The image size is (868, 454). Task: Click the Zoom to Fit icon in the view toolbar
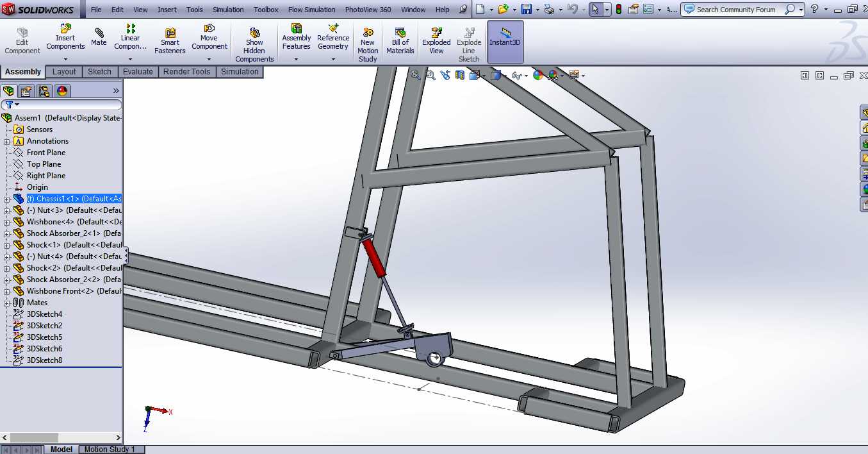(416, 75)
